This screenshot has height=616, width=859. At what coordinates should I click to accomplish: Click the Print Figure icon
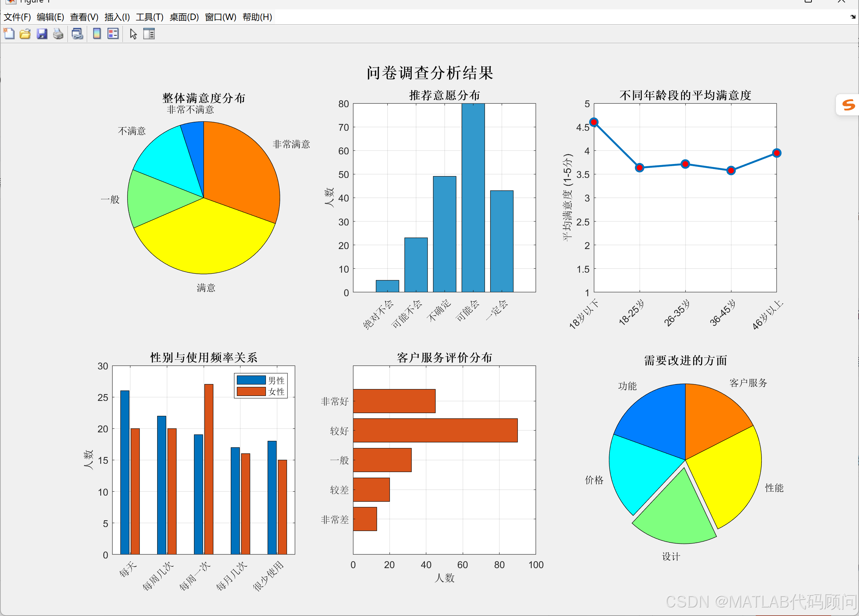click(x=58, y=34)
